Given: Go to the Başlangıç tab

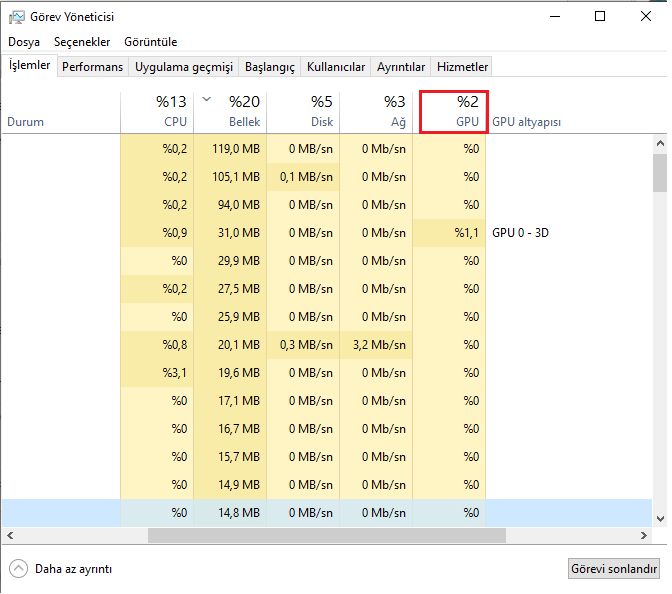Looking at the screenshot, I should tap(270, 67).
